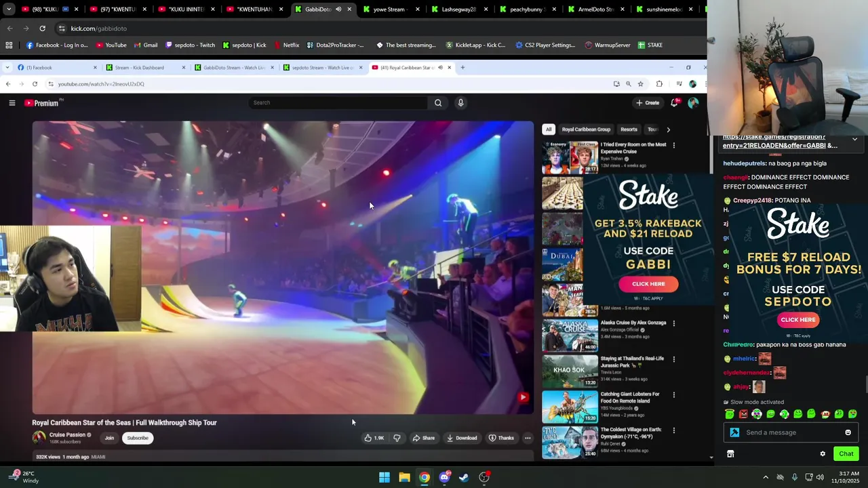Screen dimensions: 868x488
Task: Open the taskbar volume control
Action: pyautogui.click(x=820, y=477)
